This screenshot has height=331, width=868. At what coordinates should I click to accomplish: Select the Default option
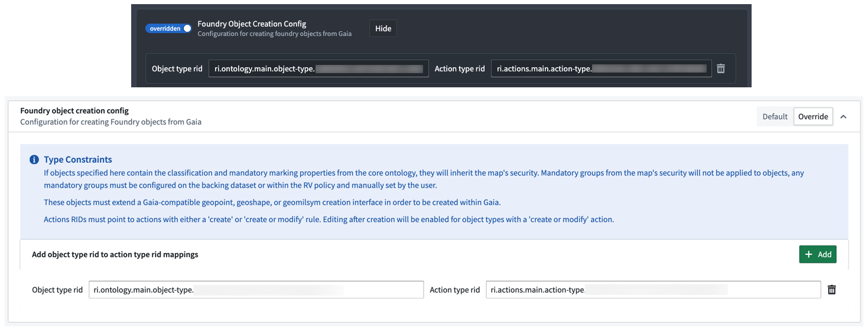[x=775, y=116]
